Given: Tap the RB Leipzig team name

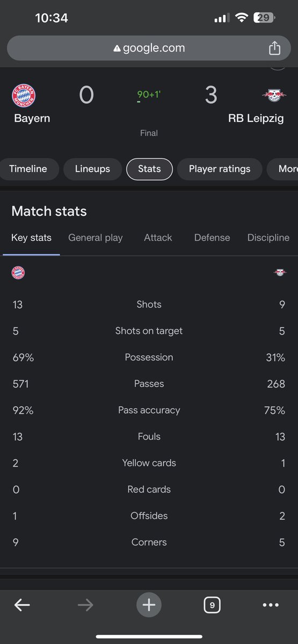Looking at the screenshot, I should point(256,119).
